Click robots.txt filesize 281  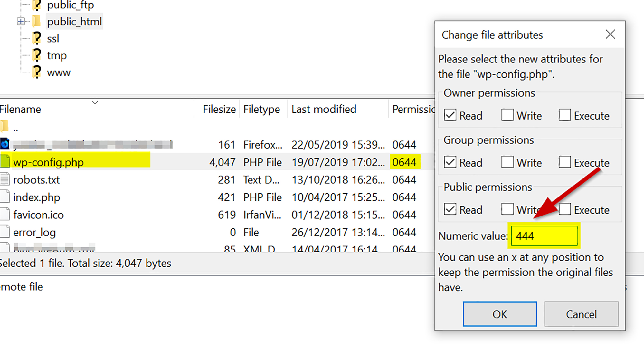[227, 179]
